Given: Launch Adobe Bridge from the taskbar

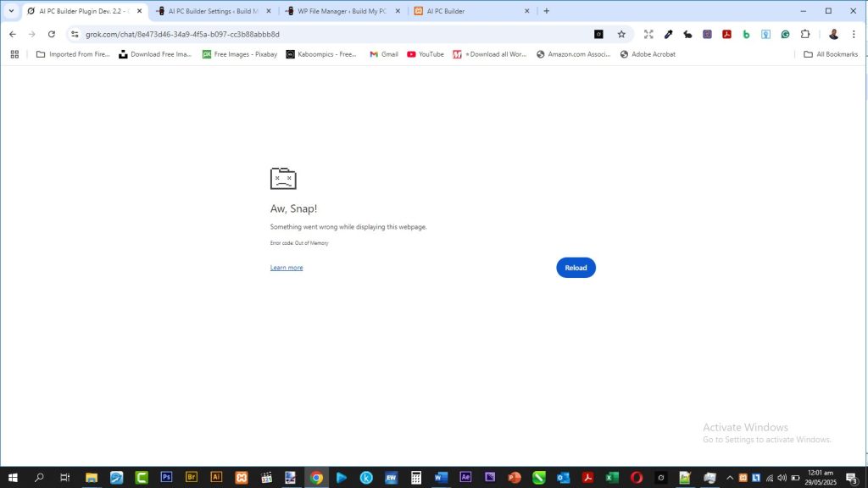Looking at the screenshot, I should [x=192, y=478].
